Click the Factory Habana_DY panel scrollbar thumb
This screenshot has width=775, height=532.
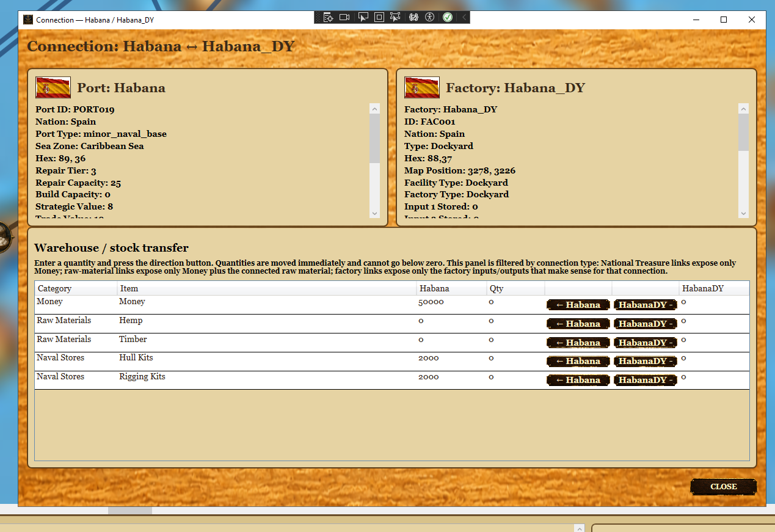(x=743, y=133)
